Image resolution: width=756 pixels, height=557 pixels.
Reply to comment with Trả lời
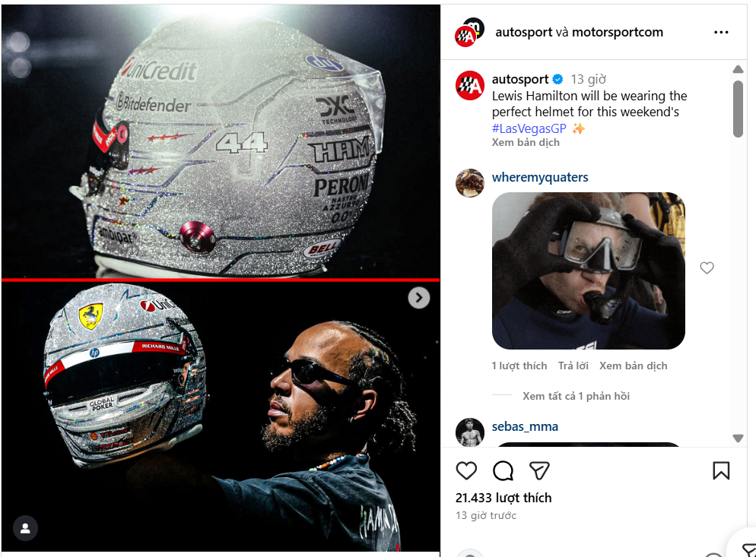click(x=573, y=366)
